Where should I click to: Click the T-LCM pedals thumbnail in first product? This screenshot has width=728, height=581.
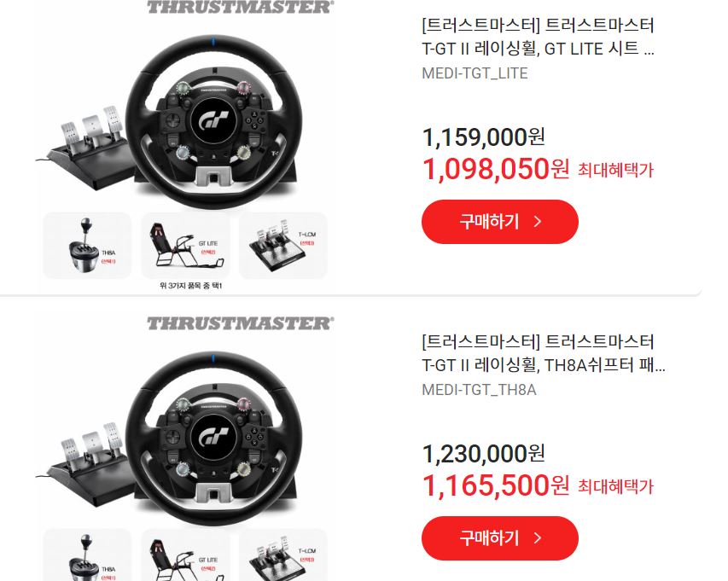pyautogui.click(x=283, y=246)
